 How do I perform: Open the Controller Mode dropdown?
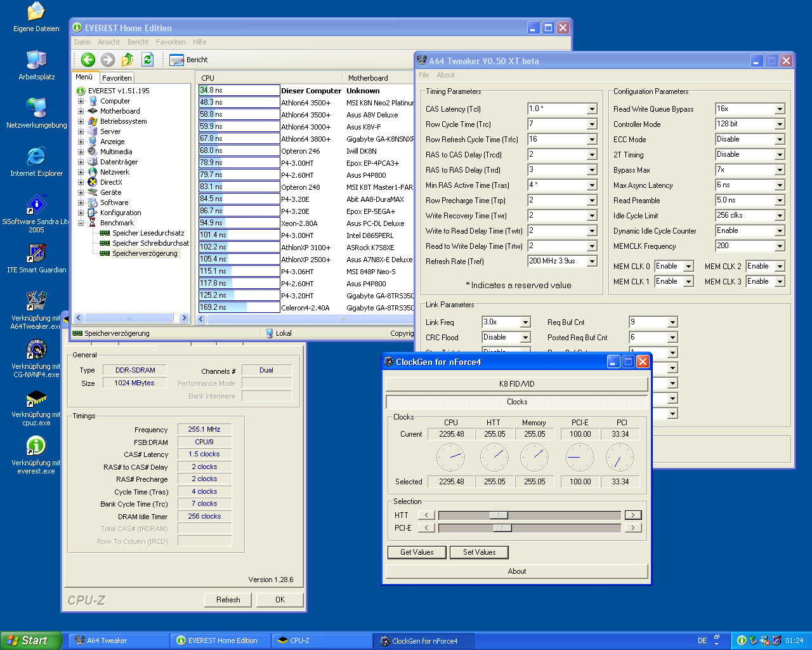(x=780, y=124)
